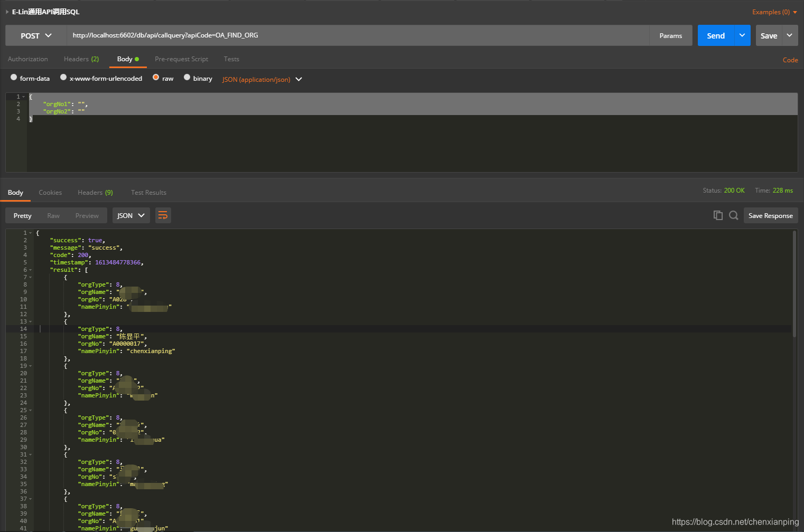Switch response view to Preview
Image resolution: width=804 pixels, height=532 pixels.
(87, 215)
